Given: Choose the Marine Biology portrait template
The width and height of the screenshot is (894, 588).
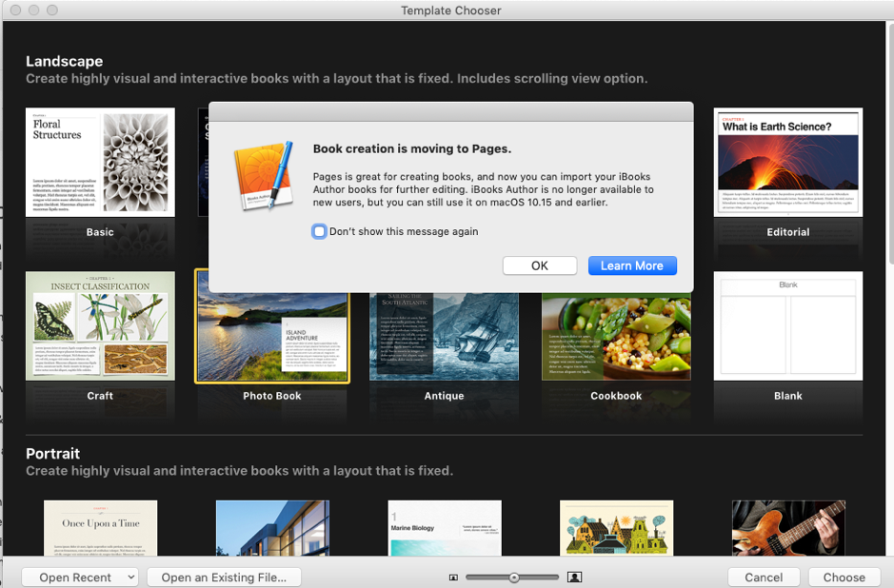Looking at the screenshot, I should [x=445, y=528].
